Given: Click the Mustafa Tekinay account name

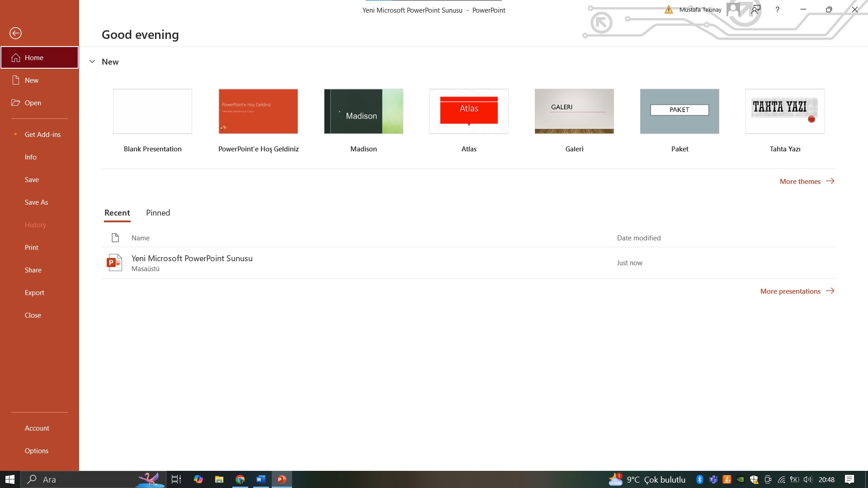Looking at the screenshot, I should (700, 9).
